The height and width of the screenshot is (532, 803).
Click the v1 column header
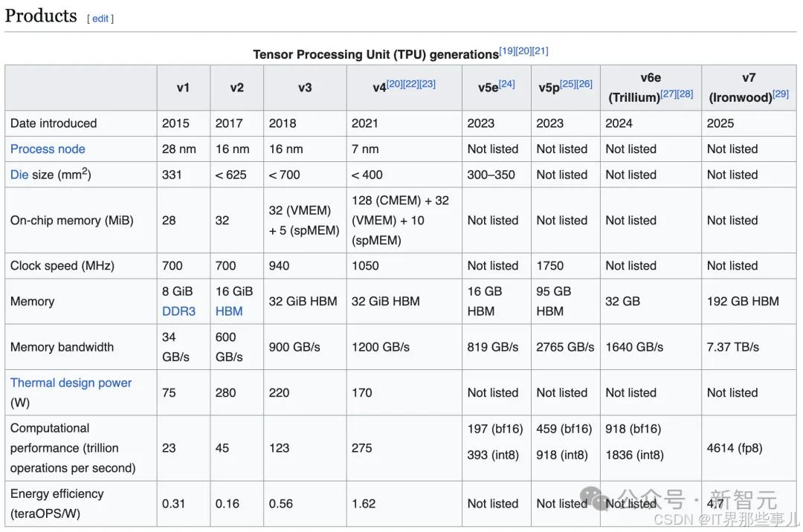click(184, 88)
